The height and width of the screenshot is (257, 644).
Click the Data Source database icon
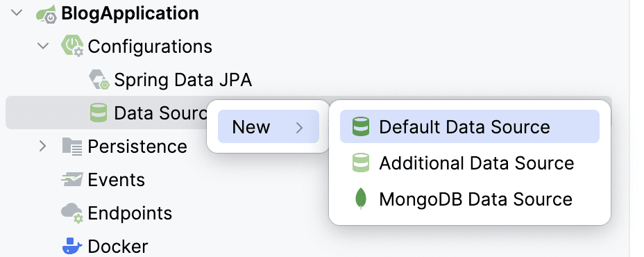99,113
